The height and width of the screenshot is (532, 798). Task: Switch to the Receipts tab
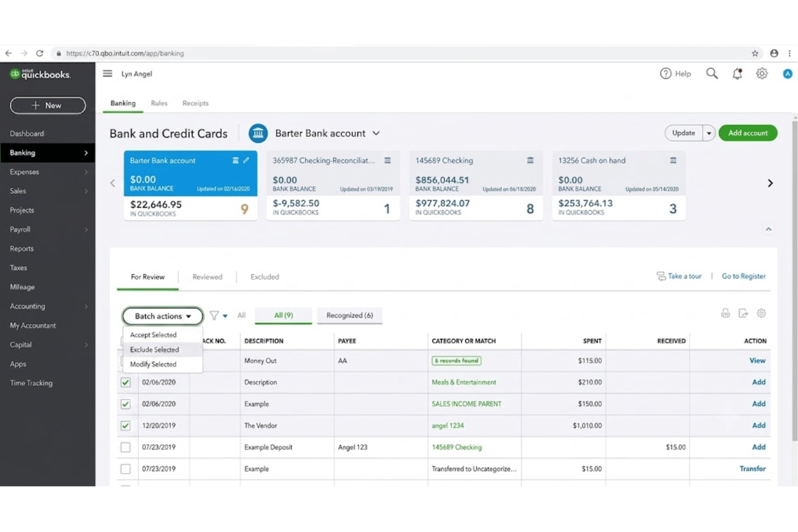pos(195,103)
